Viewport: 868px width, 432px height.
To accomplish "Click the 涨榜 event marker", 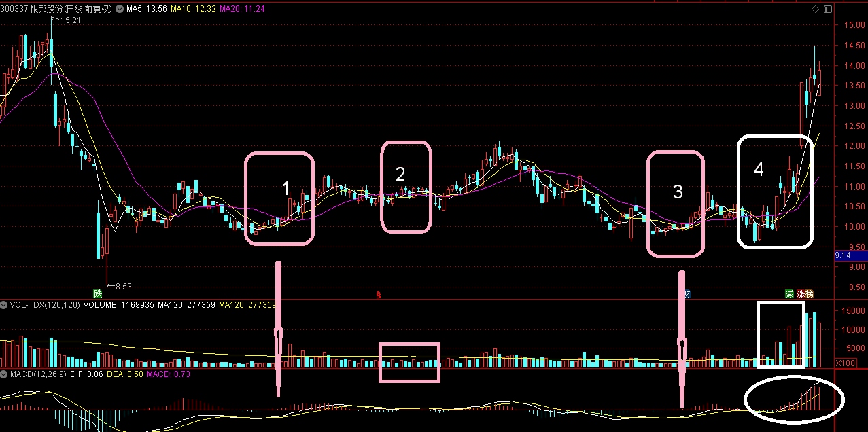I will (805, 293).
